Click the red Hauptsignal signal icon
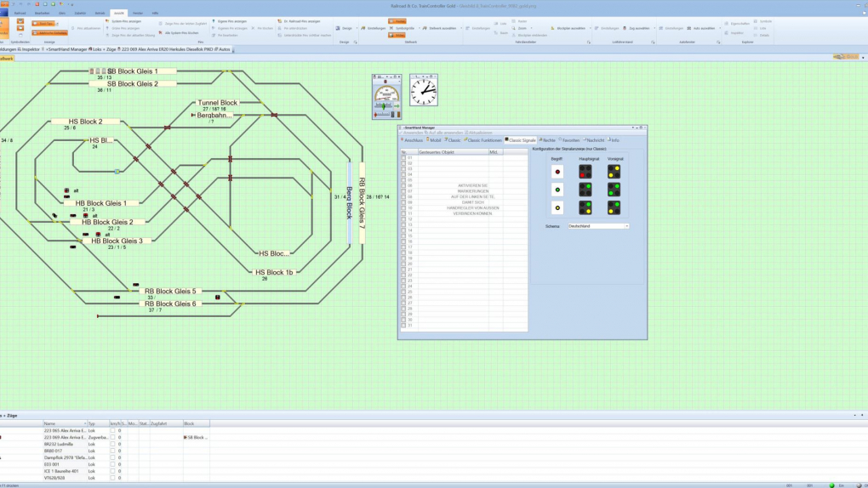This screenshot has width=868, height=488. click(585, 172)
